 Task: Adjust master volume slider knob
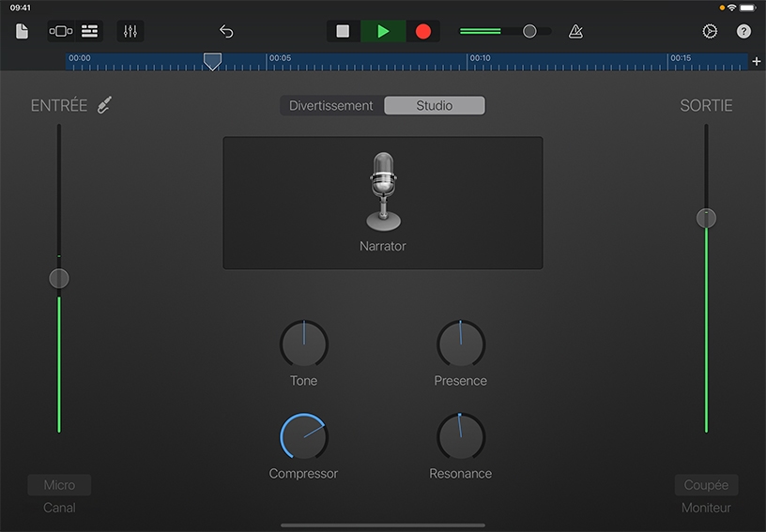(x=529, y=31)
